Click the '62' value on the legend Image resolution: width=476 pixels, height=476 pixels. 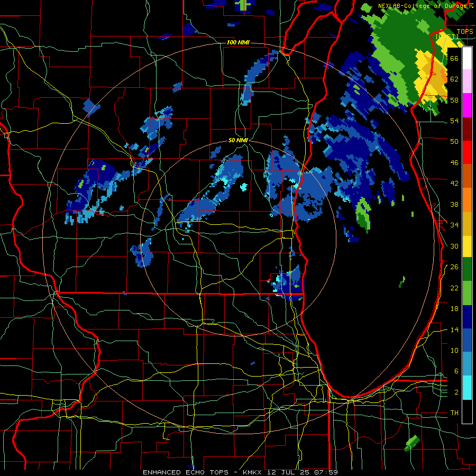pos(454,79)
